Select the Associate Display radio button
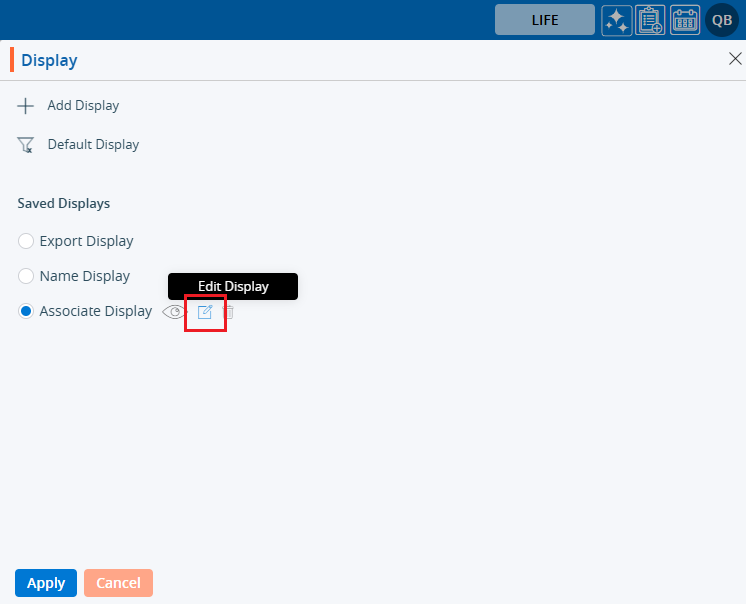746x604 pixels. 26,312
